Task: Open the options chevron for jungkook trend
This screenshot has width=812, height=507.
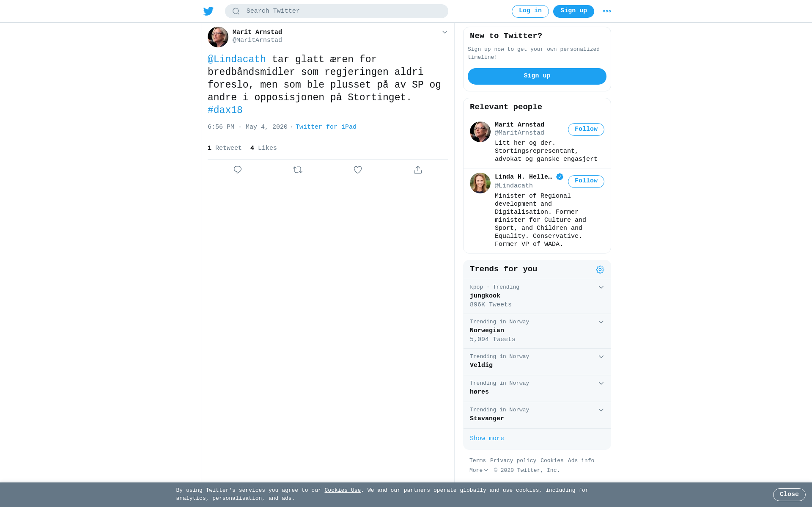Action: click(601, 287)
